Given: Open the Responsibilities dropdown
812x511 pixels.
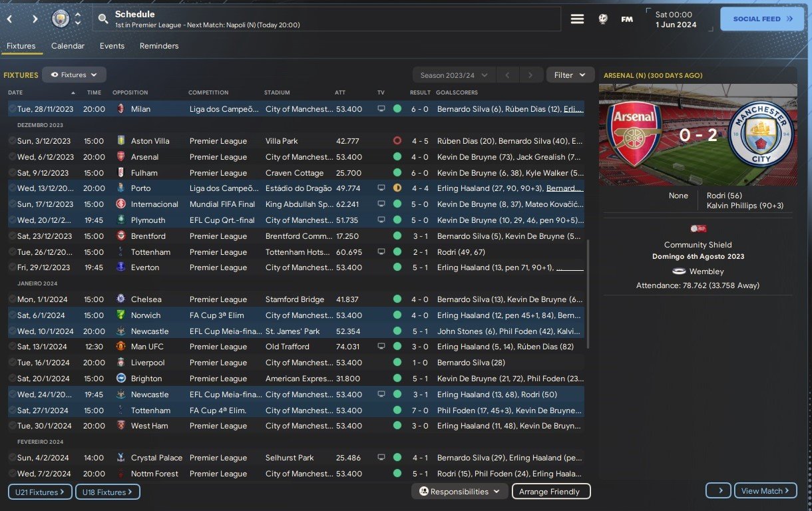Looking at the screenshot, I should tap(459, 492).
